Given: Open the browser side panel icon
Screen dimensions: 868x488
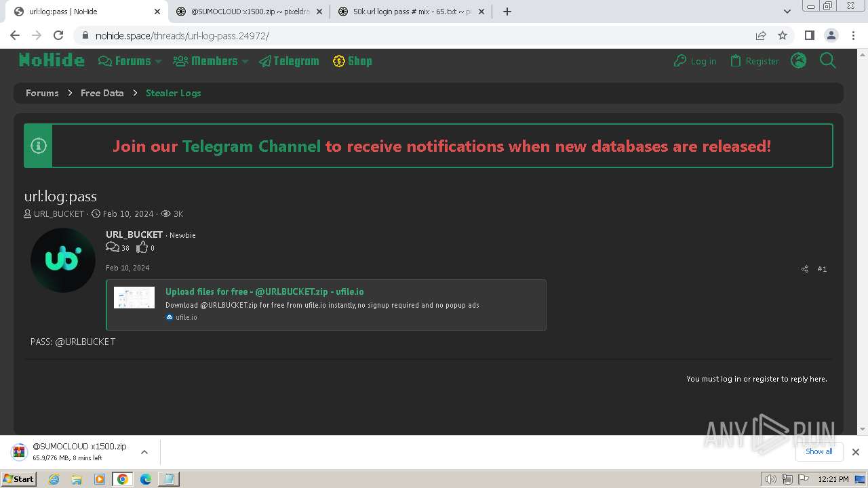Looking at the screenshot, I should click(x=809, y=35).
